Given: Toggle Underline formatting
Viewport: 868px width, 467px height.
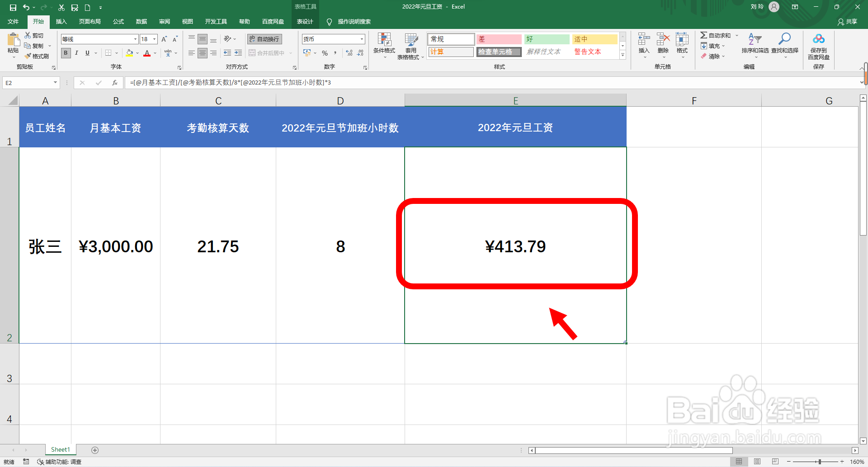Looking at the screenshot, I should [87, 53].
